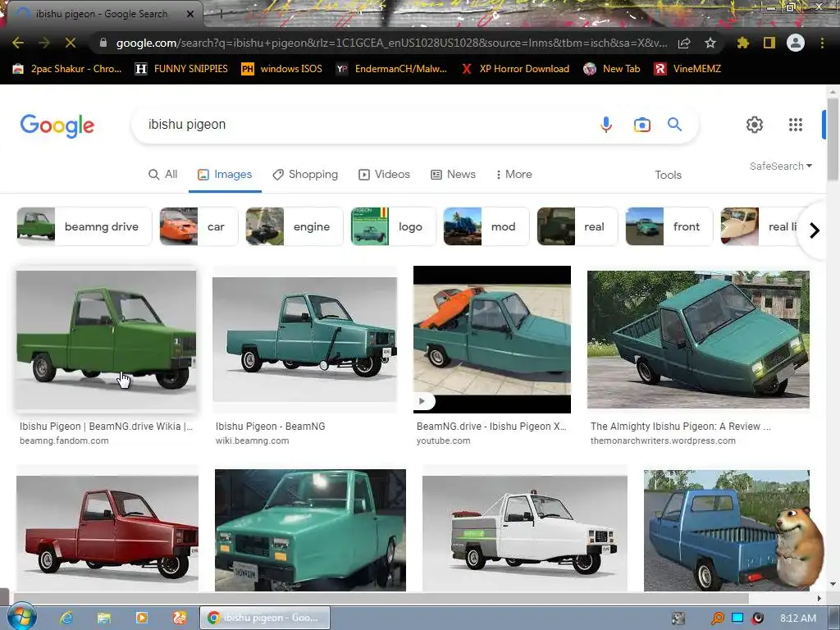Open the Google apps grid
Viewport: 840px width, 630px height.
796,125
